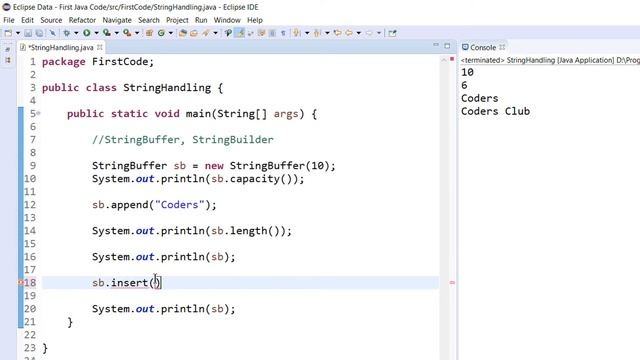The width and height of the screenshot is (640, 360).
Task: Click the Save All toolbar icon
Action: (40, 33)
